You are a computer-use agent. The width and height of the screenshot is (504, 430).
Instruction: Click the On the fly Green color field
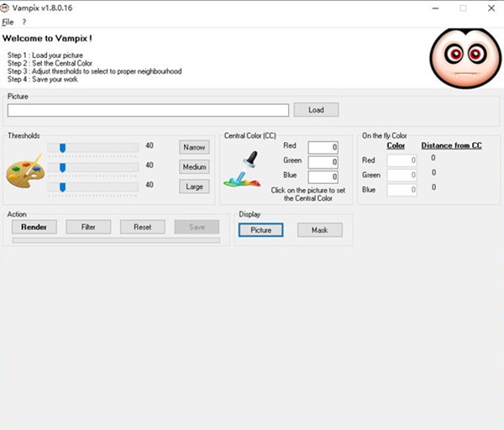tap(402, 176)
